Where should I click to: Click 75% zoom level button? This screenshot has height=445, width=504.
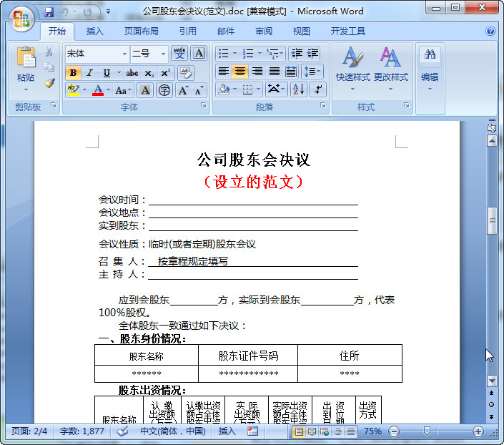pyautogui.click(x=372, y=431)
